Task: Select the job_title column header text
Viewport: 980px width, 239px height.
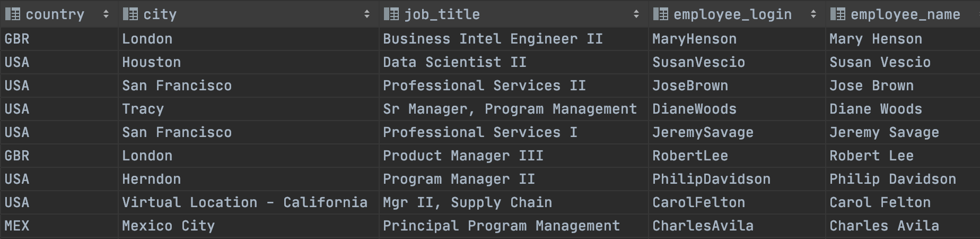Action: pos(442,14)
